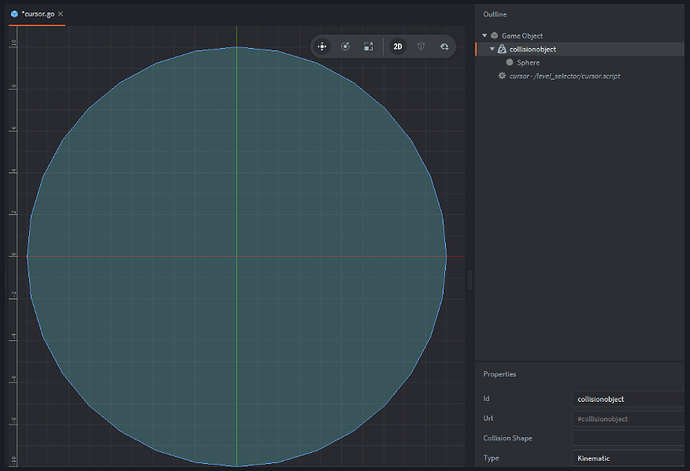Open the Type dropdown showing Kinematic
Screen dimensions: 690x471
[628, 458]
